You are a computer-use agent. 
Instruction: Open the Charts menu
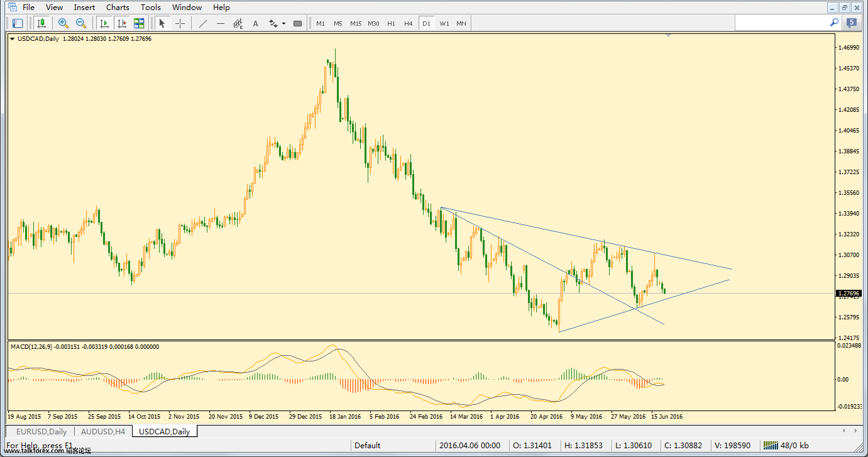coord(118,8)
